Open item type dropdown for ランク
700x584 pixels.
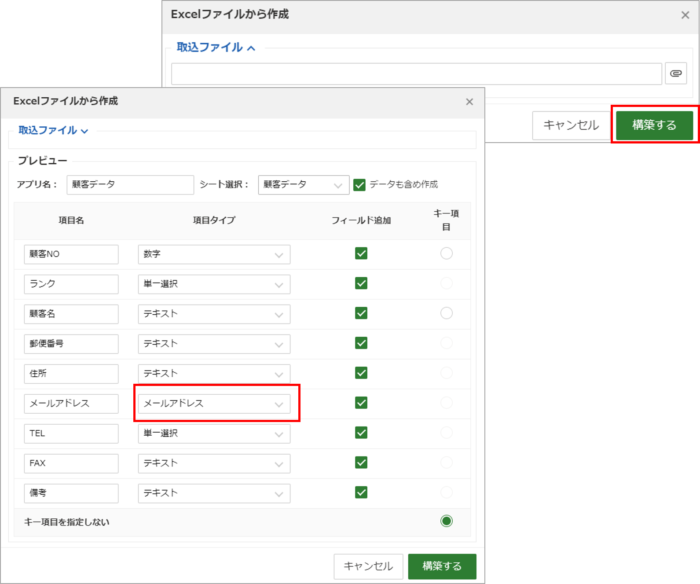tap(214, 284)
